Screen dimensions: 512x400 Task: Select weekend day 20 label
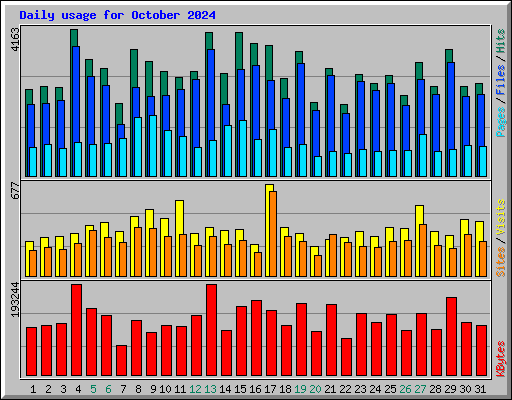[315, 389]
